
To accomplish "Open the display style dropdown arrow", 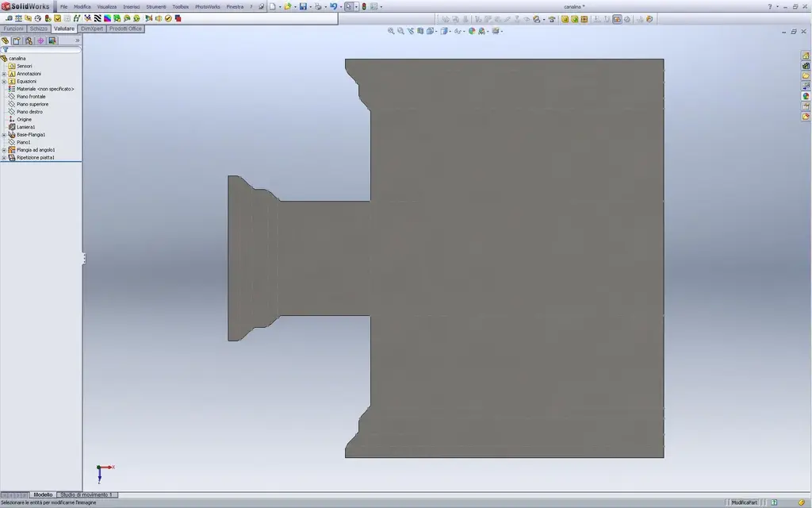I will (x=450, y=31).
